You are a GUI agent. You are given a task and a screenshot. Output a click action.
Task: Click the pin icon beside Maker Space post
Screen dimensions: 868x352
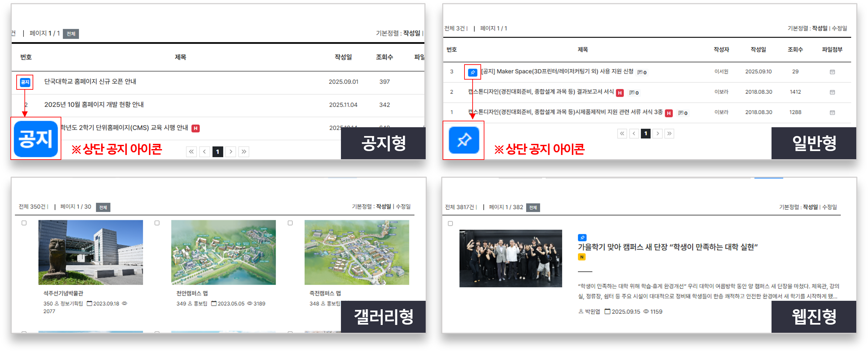[x=472, y=72]
